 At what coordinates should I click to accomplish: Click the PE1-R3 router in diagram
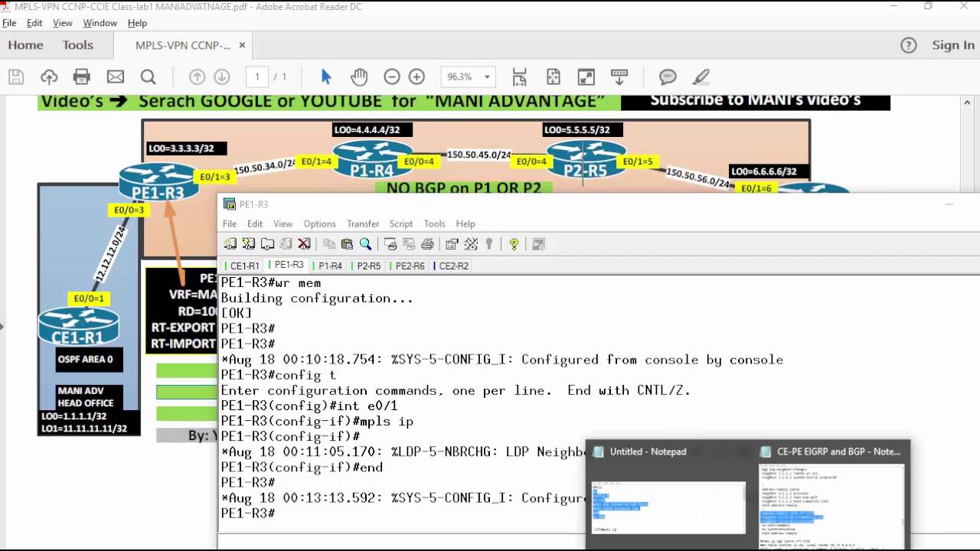[x=158, y=183]
